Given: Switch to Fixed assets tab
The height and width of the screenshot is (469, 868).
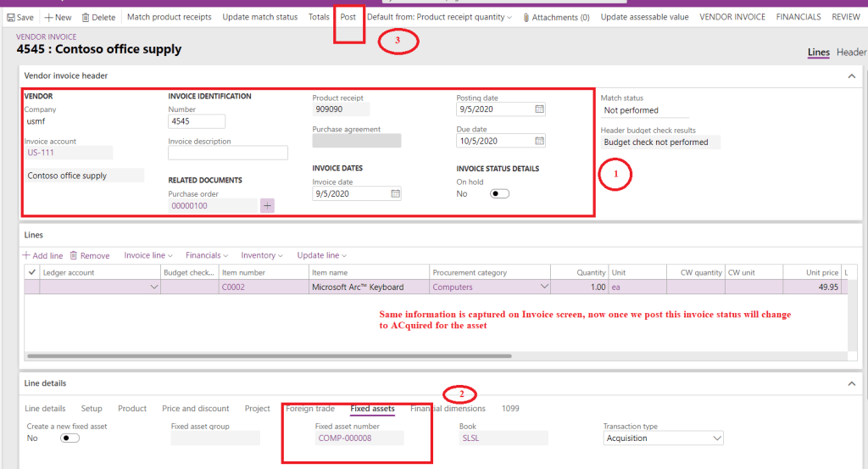Looking at the screenshot, I should tap(372, 409).
